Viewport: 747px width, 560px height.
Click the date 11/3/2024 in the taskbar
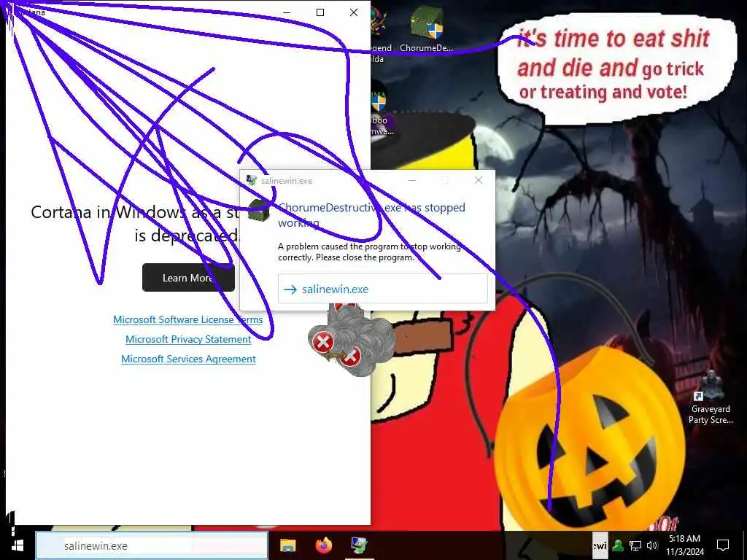click(684, 551)
